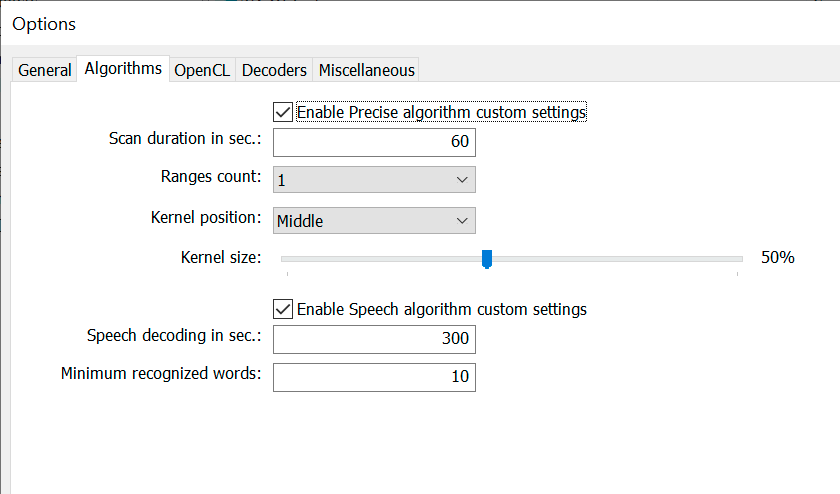Open the Miscellaneous tab
This screenshot has width=840, height=494.
(x=366, y=70)
